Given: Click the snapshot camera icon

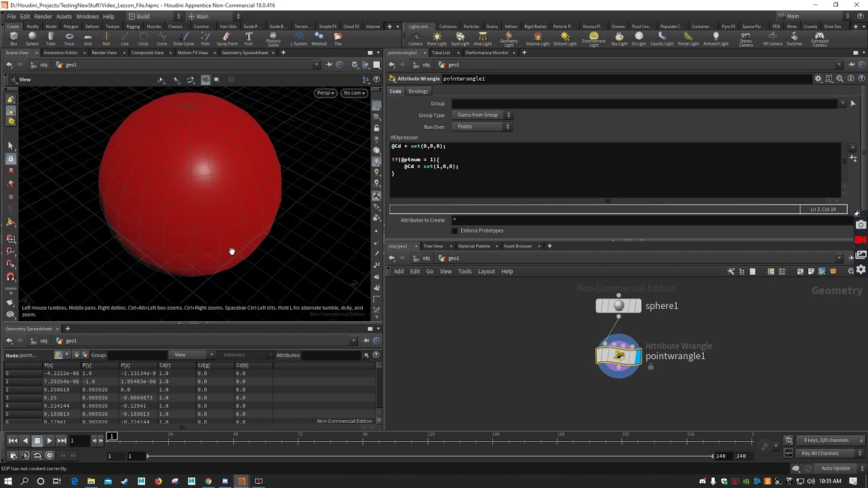Looking at the screenshot, I should tap(861, 225).
